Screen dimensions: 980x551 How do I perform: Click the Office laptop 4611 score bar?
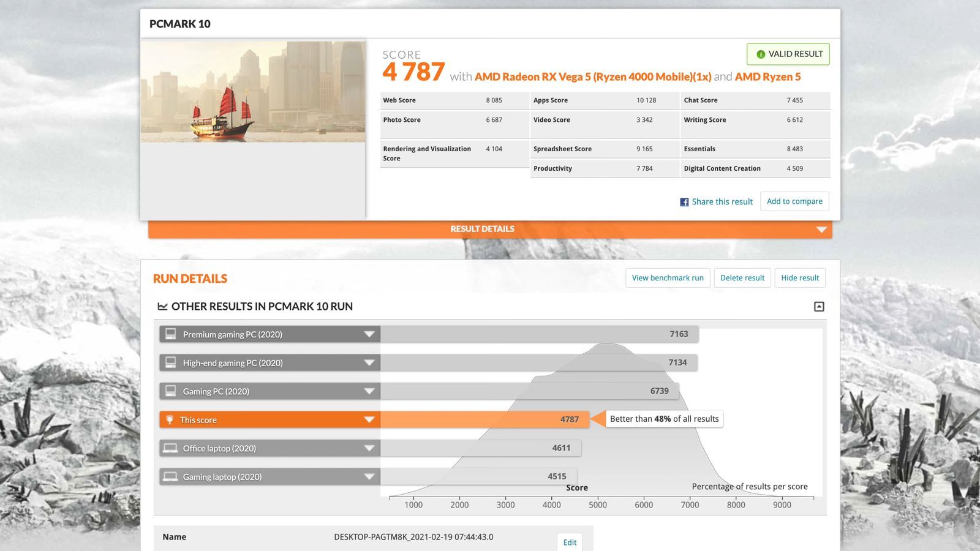pos(481,448)
